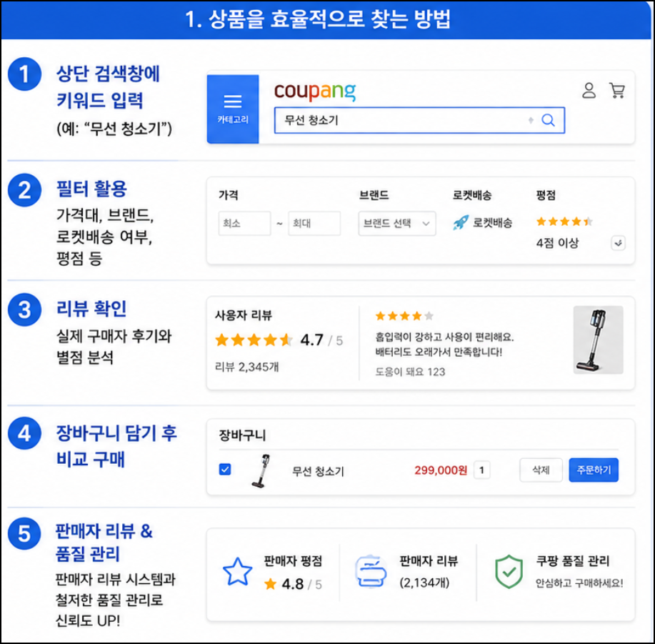Click the 무선 청소기 search input box
Viewport: 655px width, 644px height.
coord(419,120)
